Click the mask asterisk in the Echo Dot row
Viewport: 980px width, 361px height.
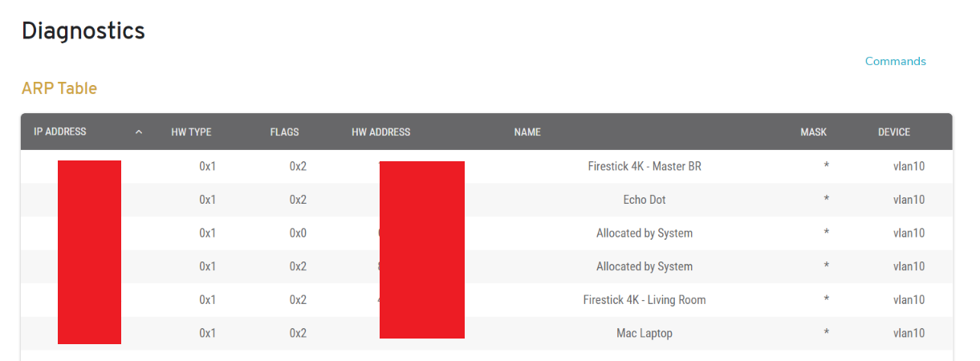point(826,200)
